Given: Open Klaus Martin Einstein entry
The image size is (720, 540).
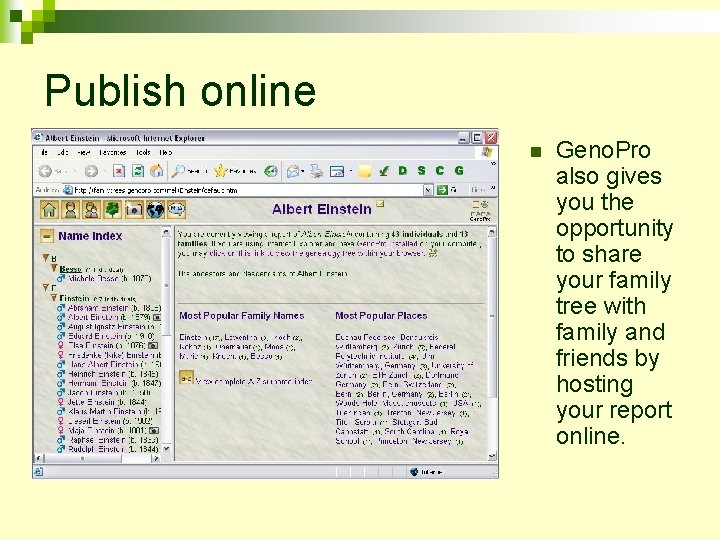Looking at the screenshot, I should click(114, 411).
